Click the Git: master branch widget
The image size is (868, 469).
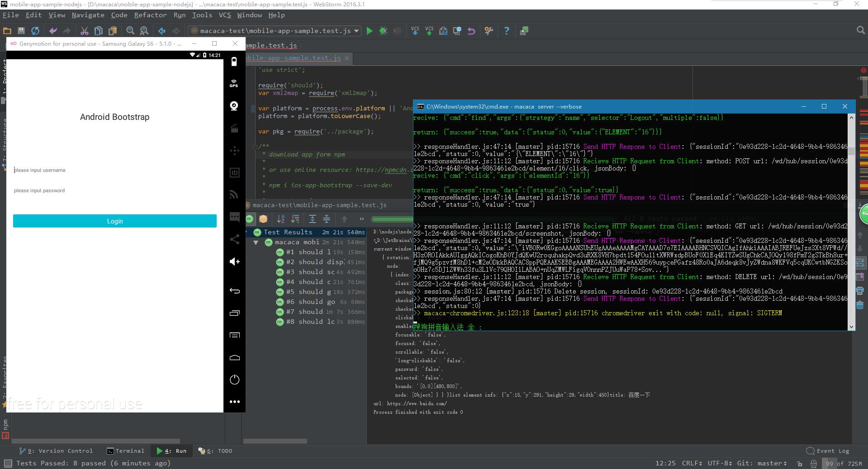[762, 463]
